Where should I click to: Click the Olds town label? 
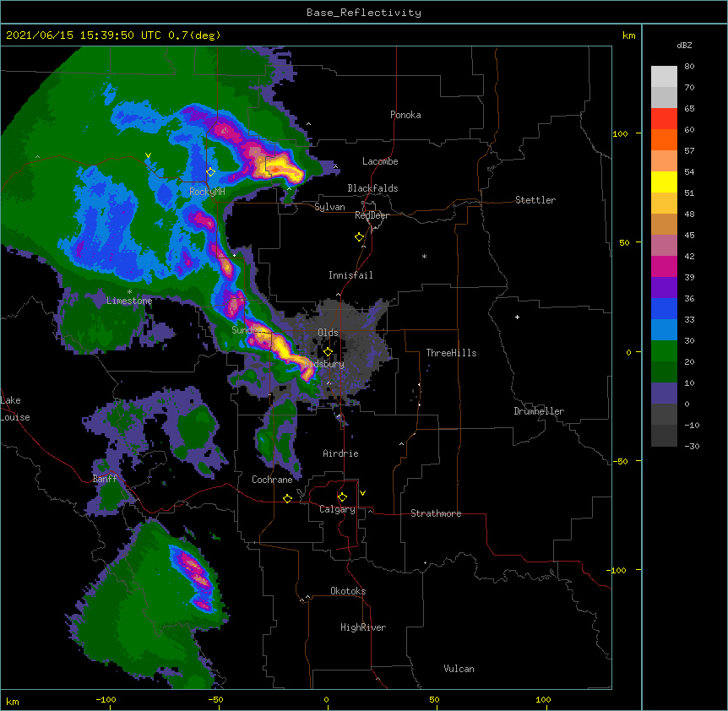328,333
